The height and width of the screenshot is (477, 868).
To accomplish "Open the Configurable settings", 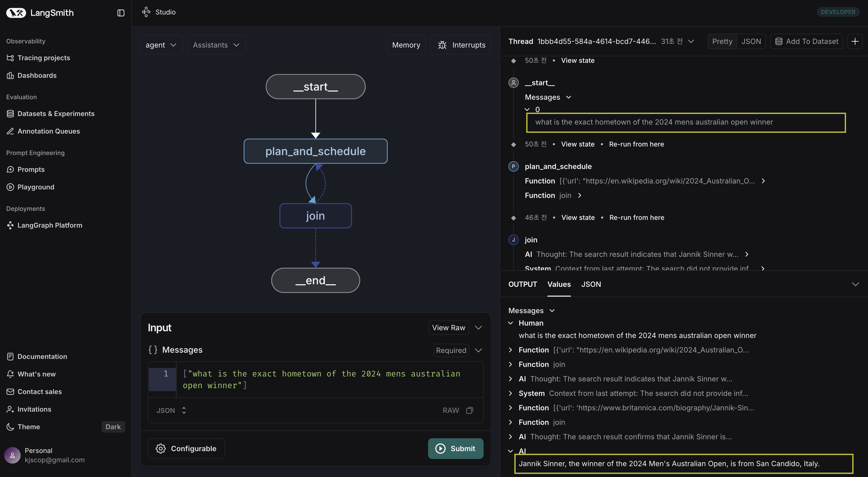I will [x=186, y=448].
